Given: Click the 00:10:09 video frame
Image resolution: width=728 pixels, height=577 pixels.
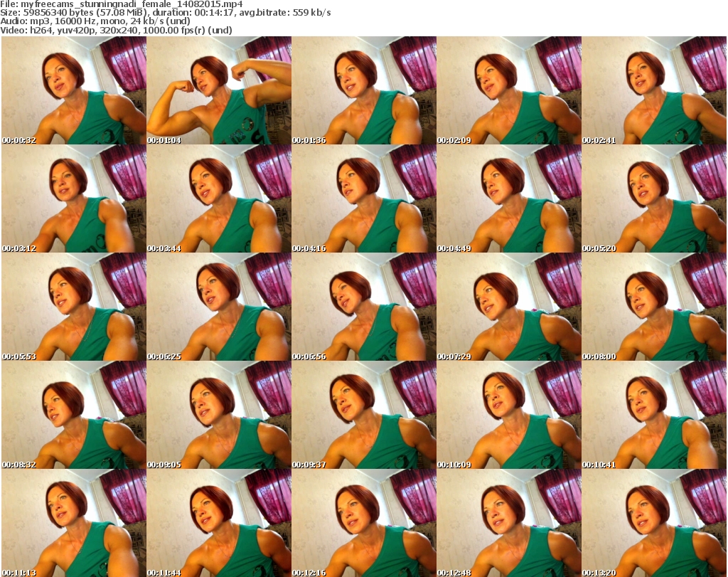Looking at the screenshot, I should pos(509,415).
